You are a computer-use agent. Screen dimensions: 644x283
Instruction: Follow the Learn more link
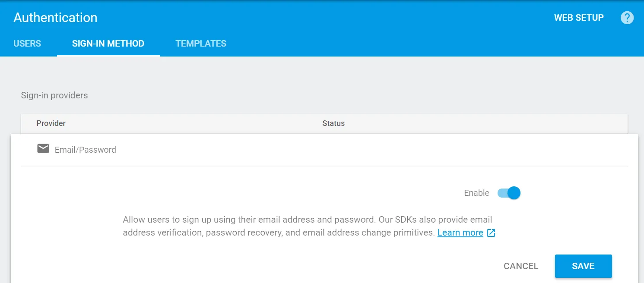coord(460,233)
